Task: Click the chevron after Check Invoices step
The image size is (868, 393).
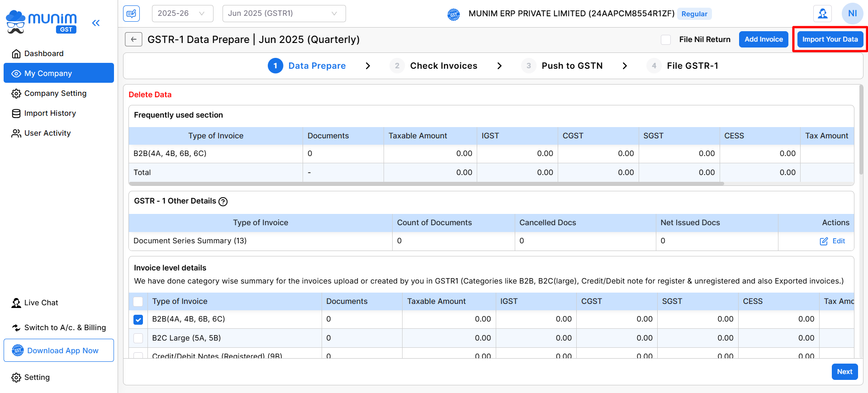Action: click(499, 66)
